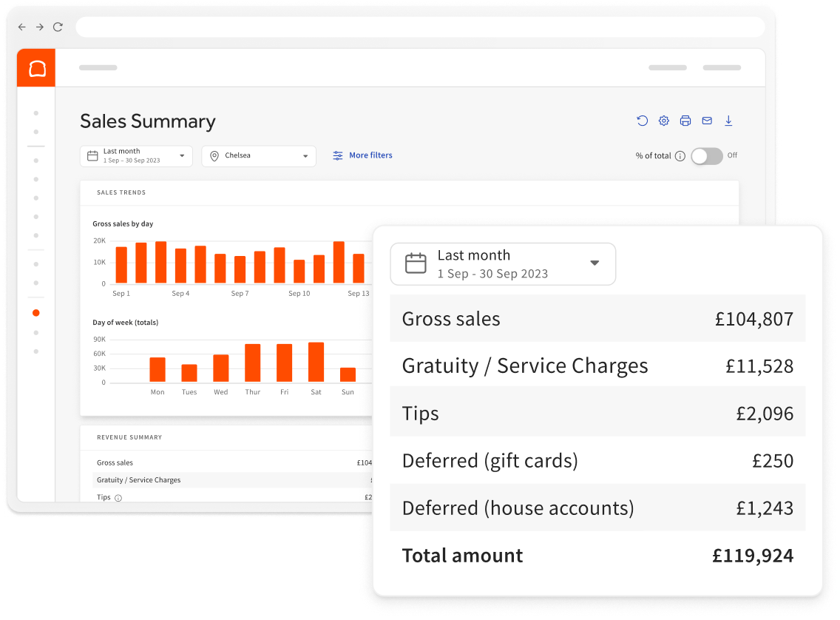The height and width of the screenshot is (620, 840).
Task: Print the Sales Summary report
Action: coord(685,120)
